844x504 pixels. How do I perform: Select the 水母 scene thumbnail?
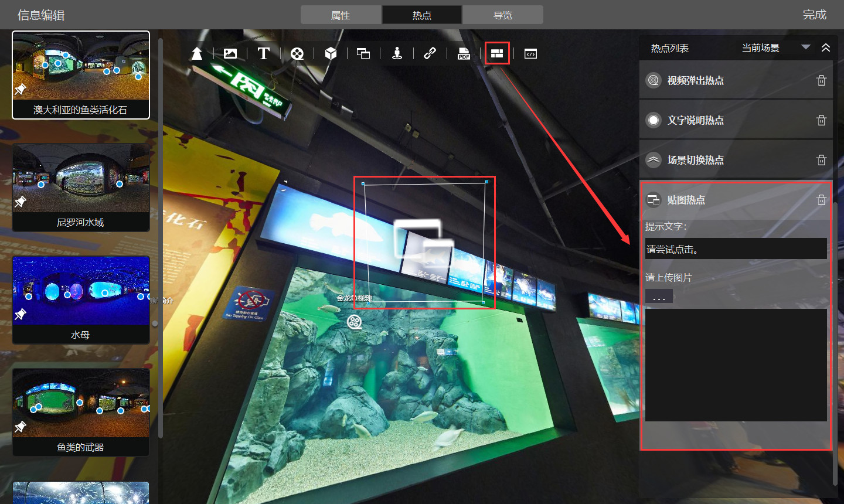(81, 299)
